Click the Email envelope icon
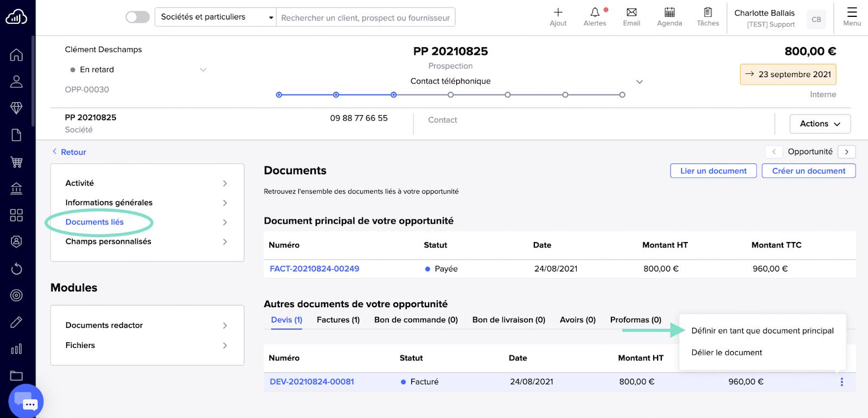Image resolution: width=868 pixels, height=418 pixels. click(631, 13)
